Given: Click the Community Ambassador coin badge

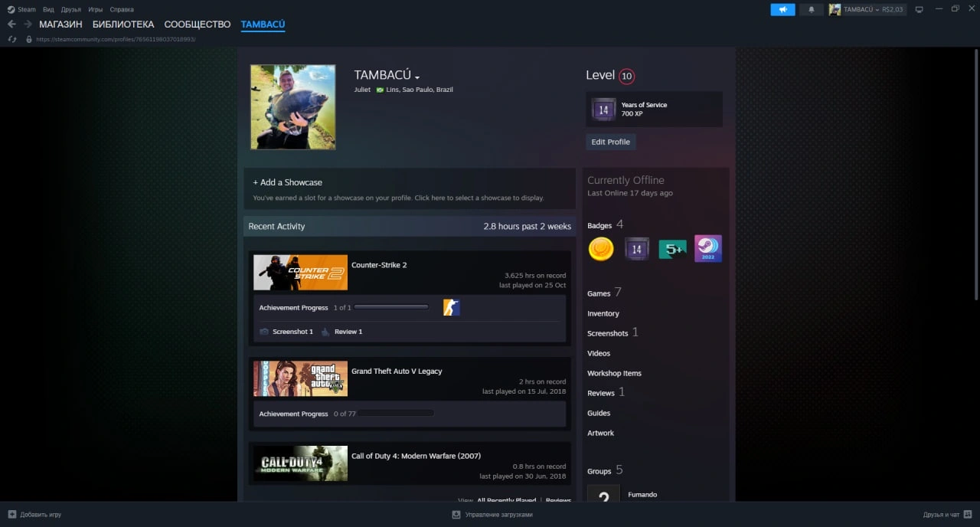Looking at the screenshot, I should pos(601,249).
